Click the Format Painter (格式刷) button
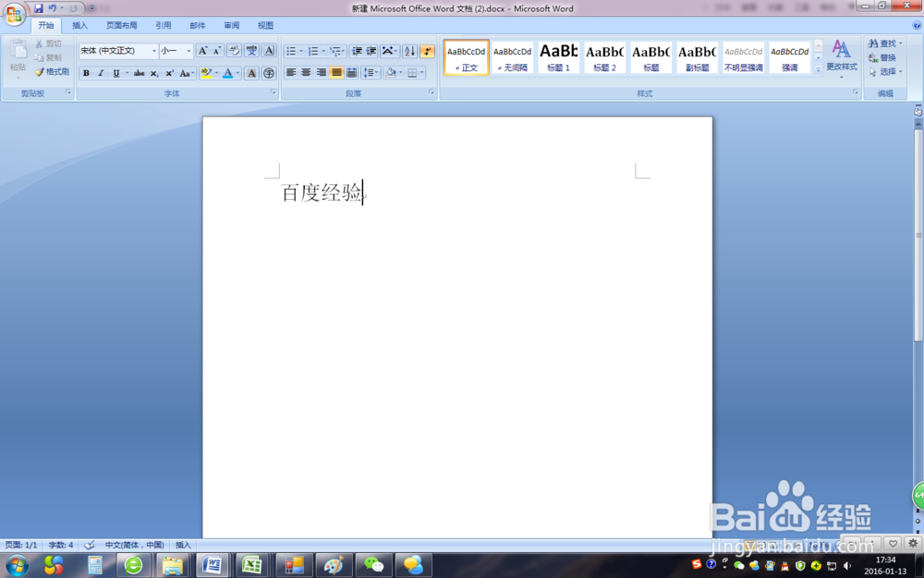The width and height of the screenshot is (924, 578). tap(52, 72)
